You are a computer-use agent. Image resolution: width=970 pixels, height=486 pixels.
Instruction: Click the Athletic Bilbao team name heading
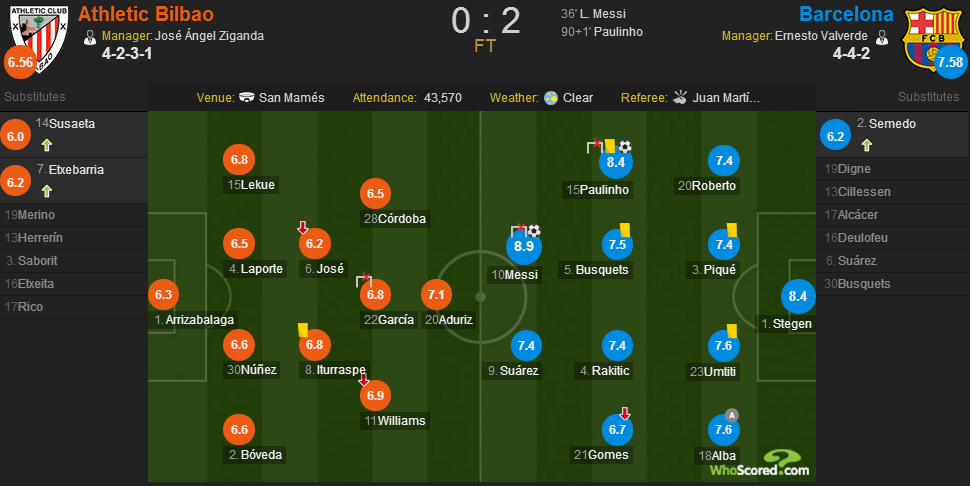[146, 14]
